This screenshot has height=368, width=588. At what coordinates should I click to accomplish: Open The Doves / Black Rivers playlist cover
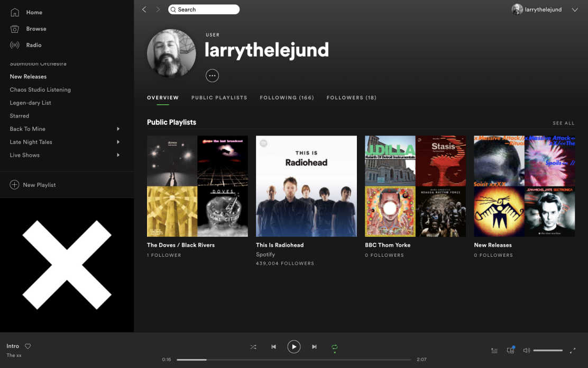[197, 186]
